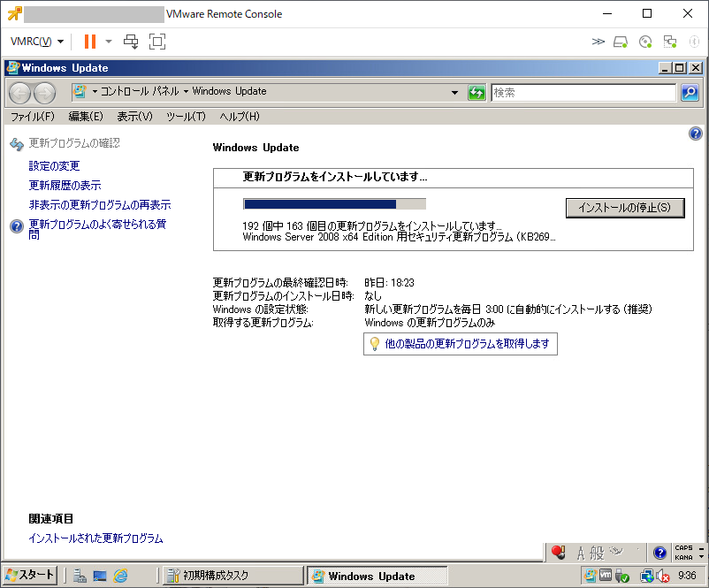Switch to the Windows Update taskbar button
The width and height of the screenshot is (709, 588).
377,576
